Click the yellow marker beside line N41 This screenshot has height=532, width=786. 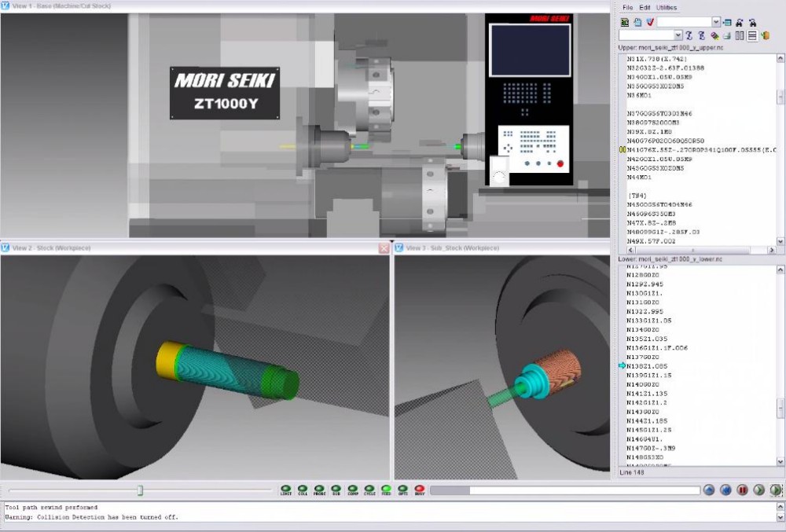click(x=623, y=150)
